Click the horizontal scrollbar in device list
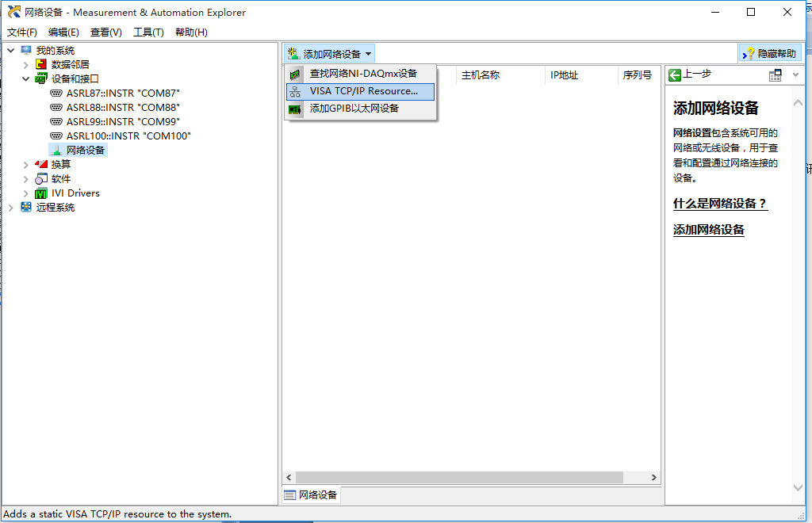The width and height of the screenshot is (812, 523). [x=471, y=477]
